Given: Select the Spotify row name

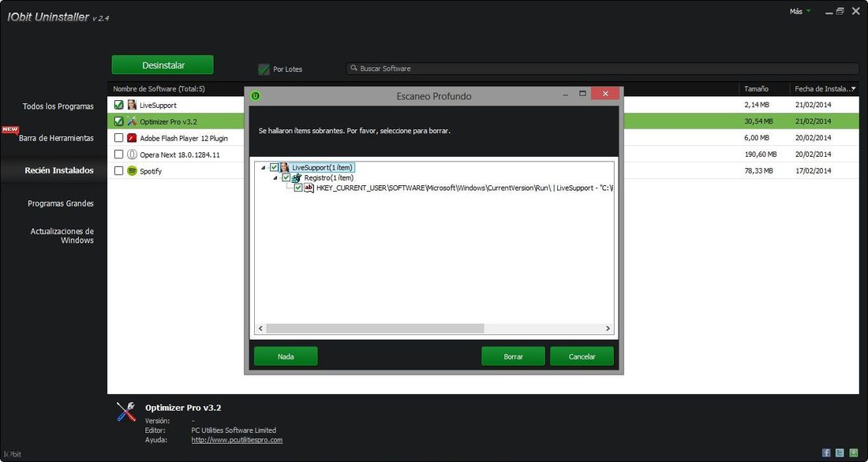Looking at the screenshot, I should 151,172.
